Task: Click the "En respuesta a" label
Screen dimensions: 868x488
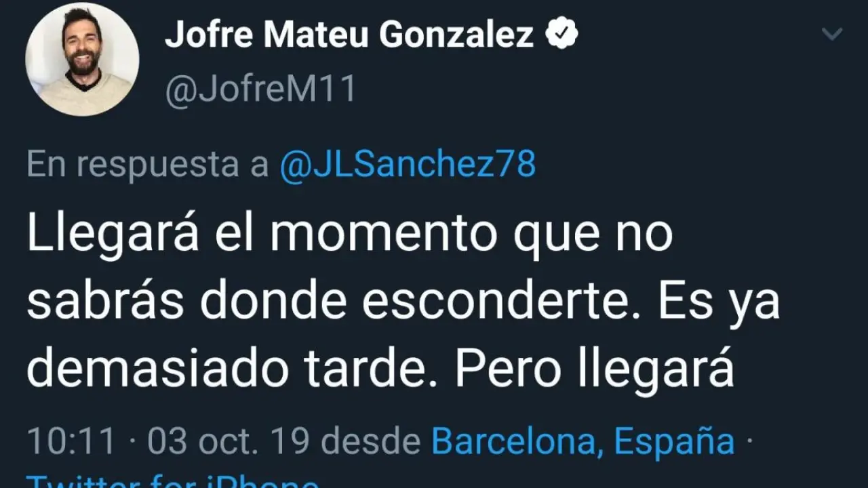Action: pyautogui.click(x=148, y=165)
